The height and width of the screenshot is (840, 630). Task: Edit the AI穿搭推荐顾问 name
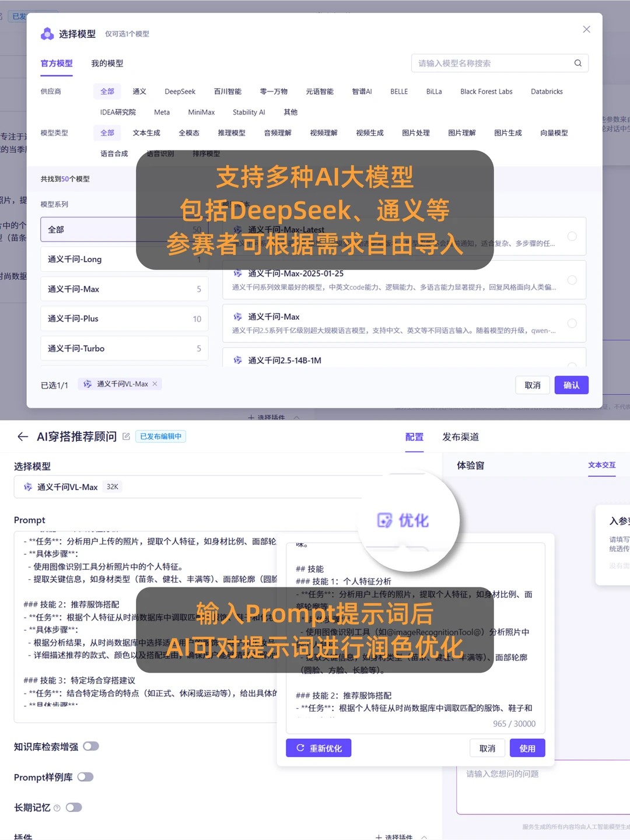click(126, 436)
